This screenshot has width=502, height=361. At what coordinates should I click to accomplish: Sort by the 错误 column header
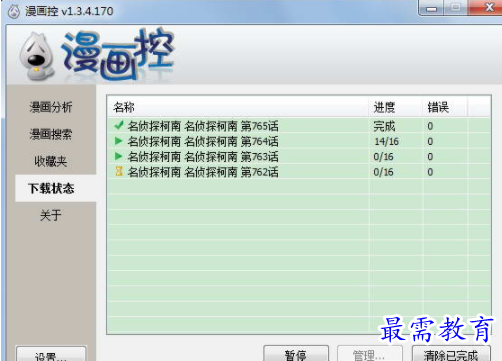coord(445,107)
